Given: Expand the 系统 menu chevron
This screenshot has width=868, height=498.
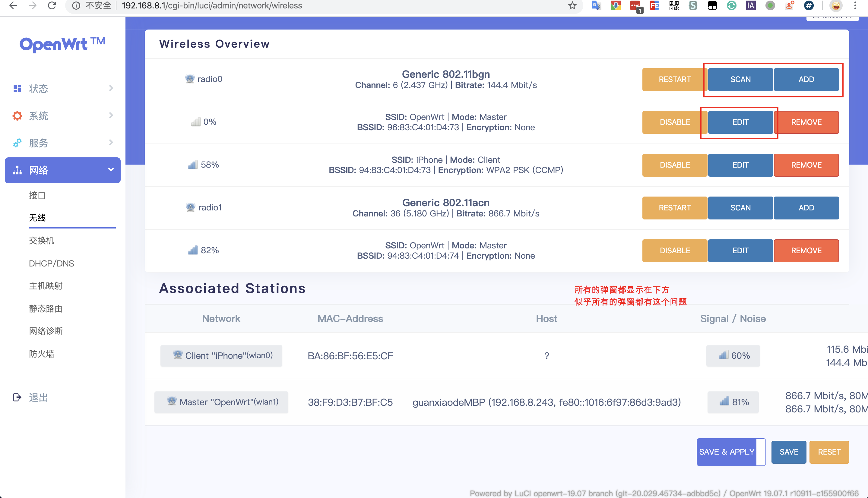Looking at the screenshot, I should (111, 116).
